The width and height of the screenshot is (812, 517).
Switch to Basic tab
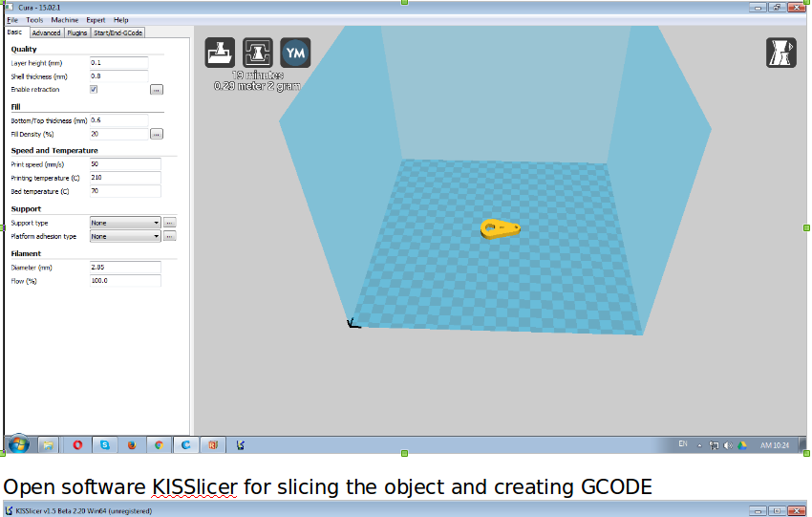pyautogui.click(x=15, y=32)
